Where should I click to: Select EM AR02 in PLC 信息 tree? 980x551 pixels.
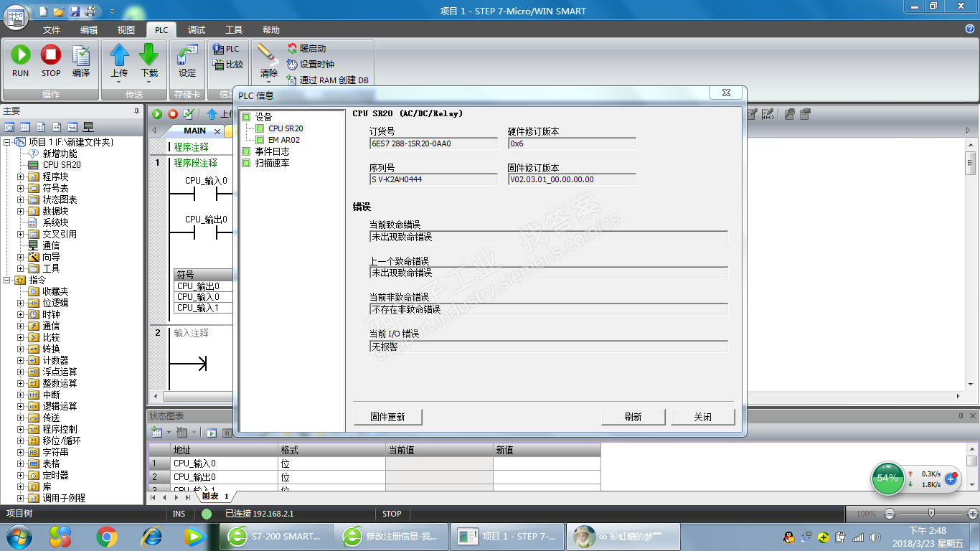283,140
